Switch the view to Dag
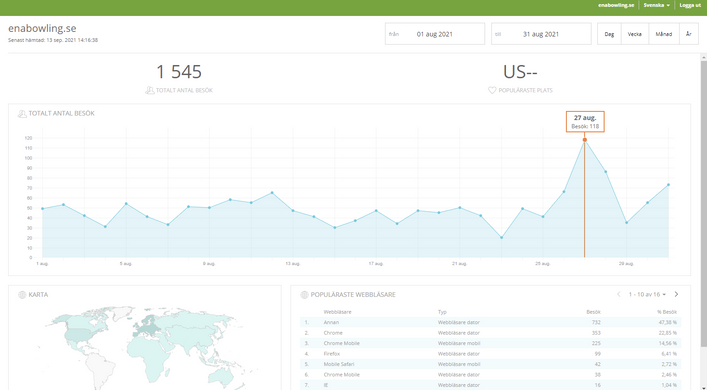 click(x=609, y=34)
